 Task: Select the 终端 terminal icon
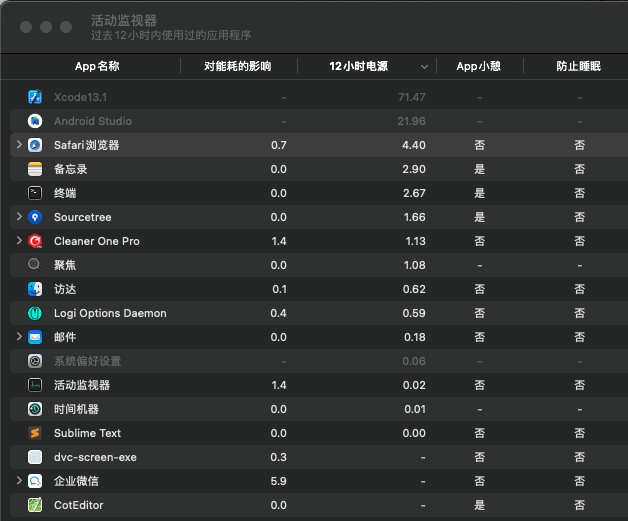click(x=35, y=193)
